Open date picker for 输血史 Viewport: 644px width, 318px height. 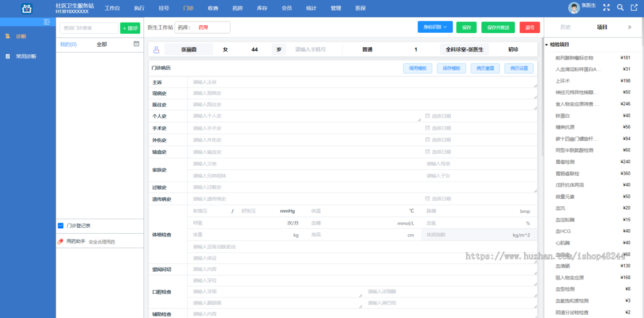[428, 151]
